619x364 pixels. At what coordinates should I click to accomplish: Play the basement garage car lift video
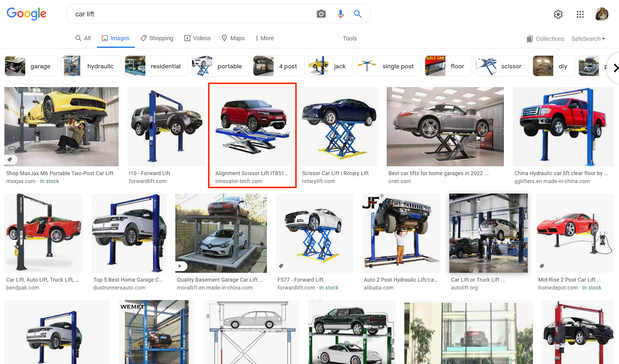[180, 266]
